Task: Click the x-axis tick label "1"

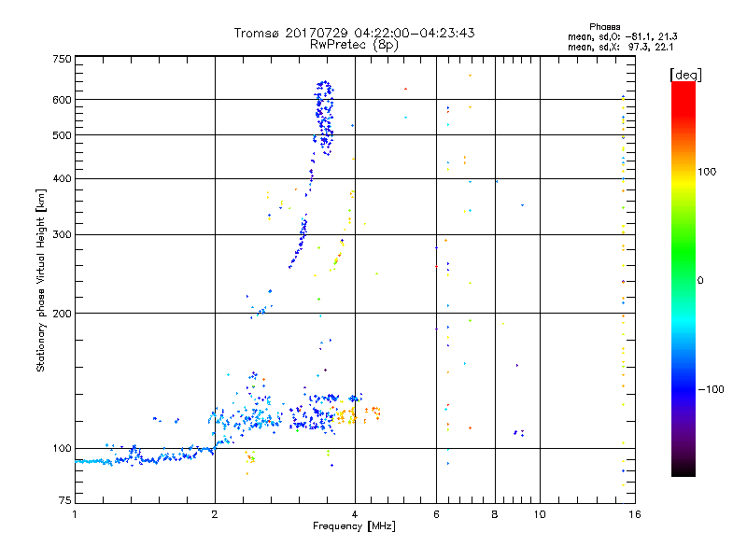Action: point(75,514)
